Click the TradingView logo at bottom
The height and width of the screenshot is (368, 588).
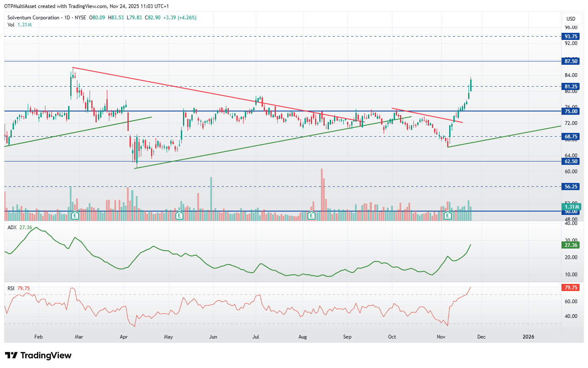click(x=38, y=355)
